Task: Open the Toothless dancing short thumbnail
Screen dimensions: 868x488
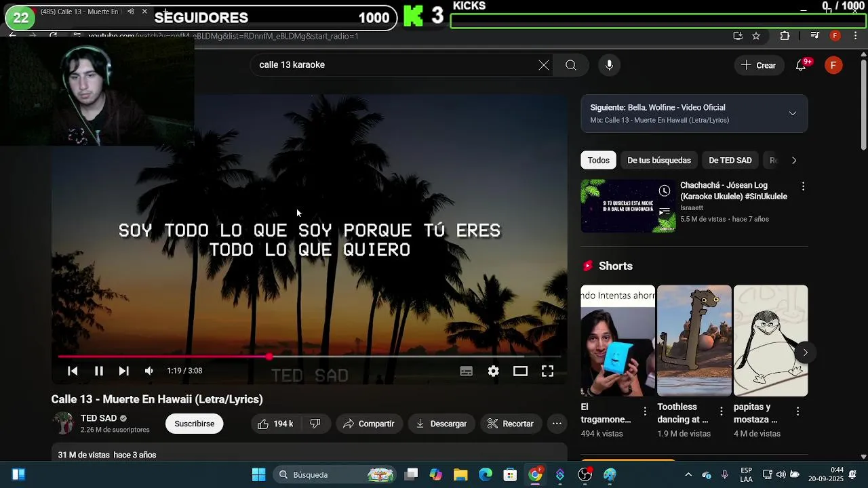Action: pyautogui.click(x=694, y=340)
